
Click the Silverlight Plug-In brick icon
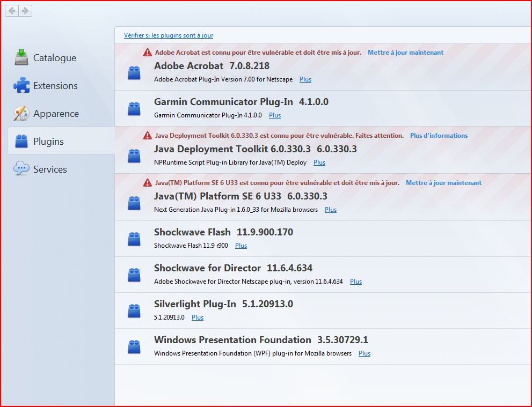pos(134,311)
